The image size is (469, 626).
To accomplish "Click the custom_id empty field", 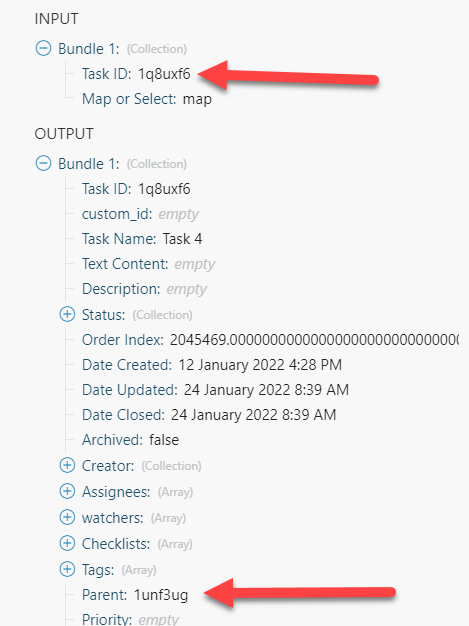I will [178, 215].
